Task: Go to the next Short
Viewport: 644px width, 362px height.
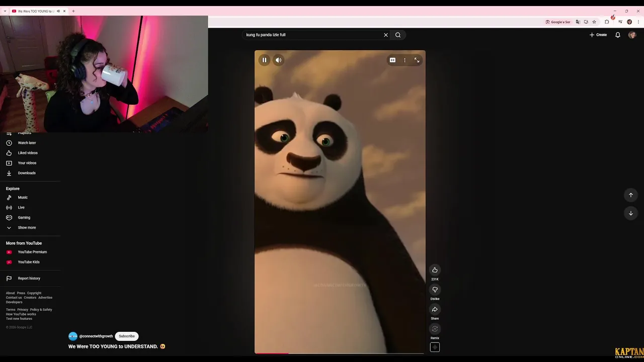Action: [630, 213]
